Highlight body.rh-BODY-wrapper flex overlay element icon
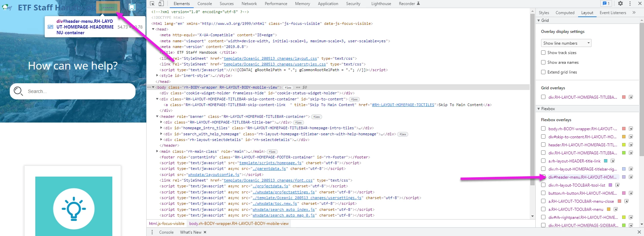Image resolution: width=644 pixels, height=236 pixels. pos(631,129)
